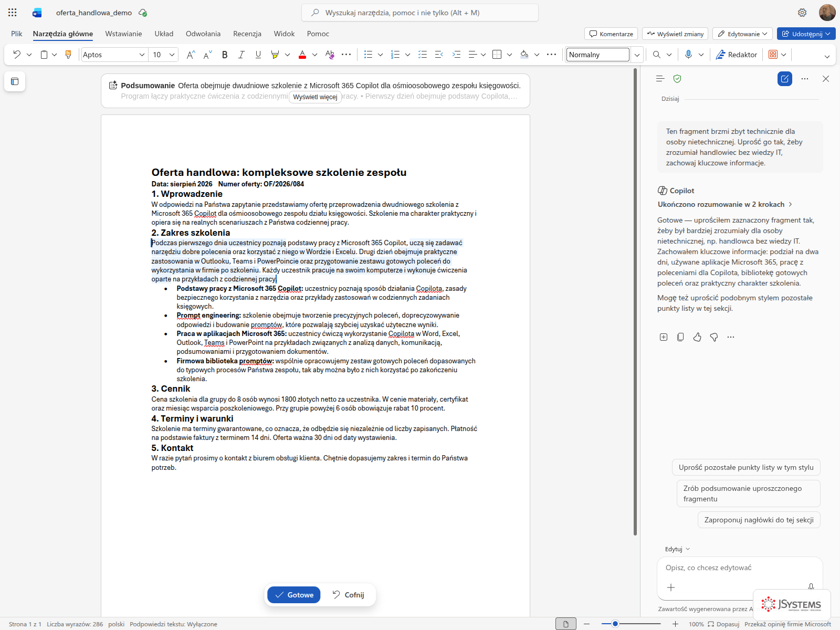Open the Komentarze button
The height and width of the screenshot is (630, 840).
[x=611, y=34]
